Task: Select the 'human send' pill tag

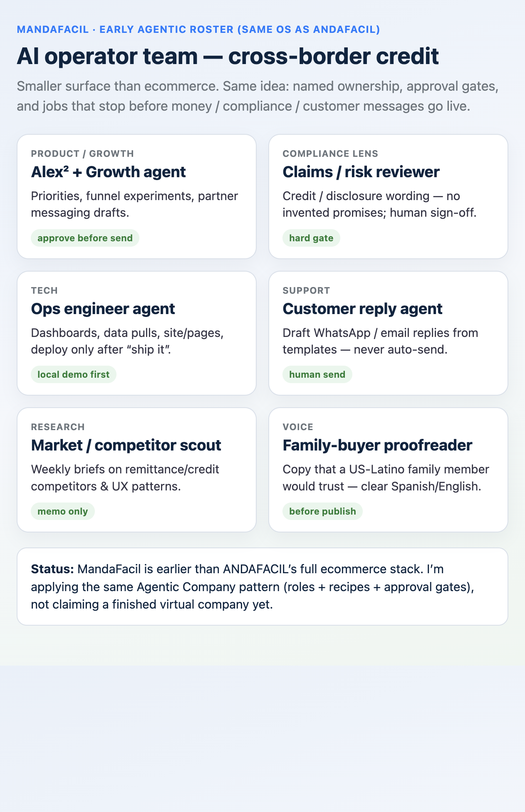Action: click(317, 374)
